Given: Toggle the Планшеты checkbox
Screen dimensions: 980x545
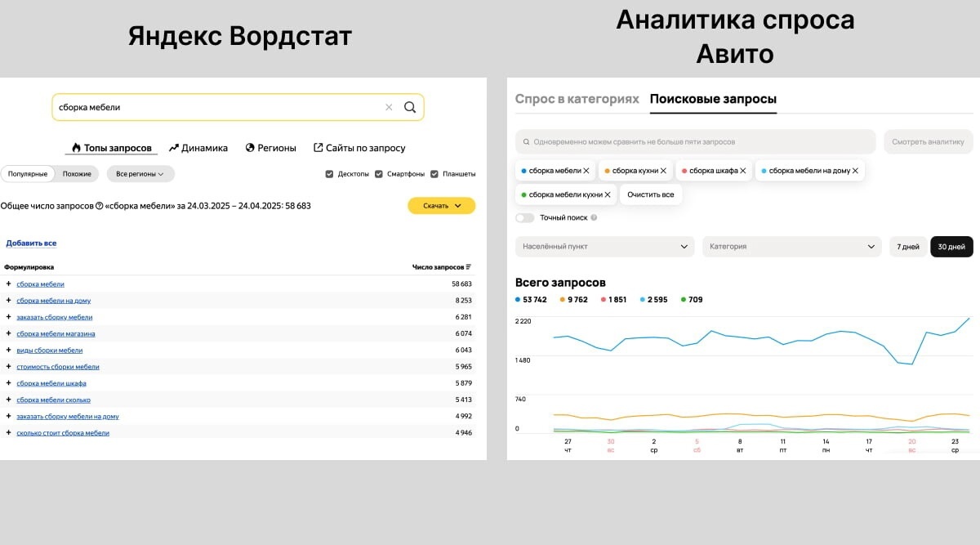Looking at the screenshot, I should click(434, 174).
